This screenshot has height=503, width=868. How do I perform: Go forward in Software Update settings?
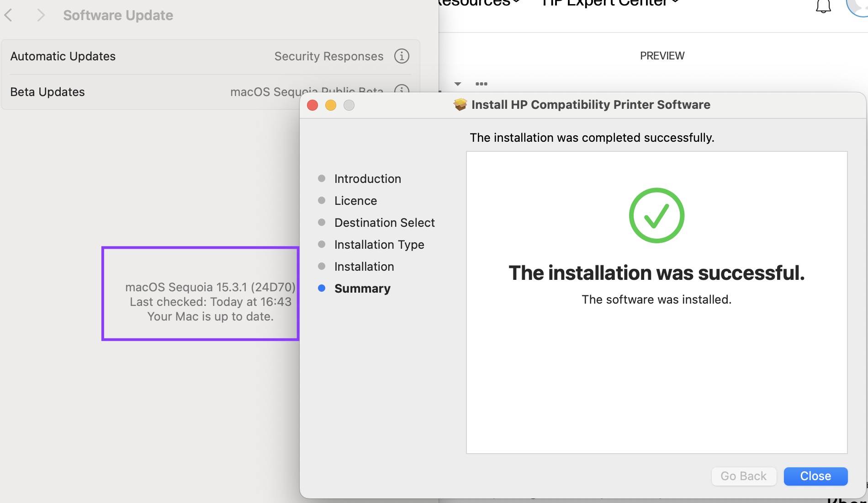(x=41, y=15)
